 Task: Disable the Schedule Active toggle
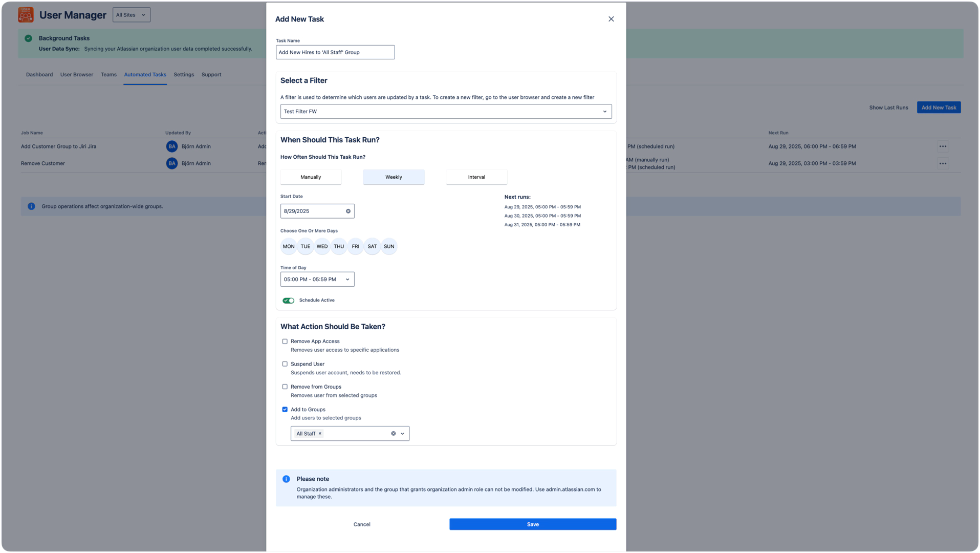tap(288, 301)
